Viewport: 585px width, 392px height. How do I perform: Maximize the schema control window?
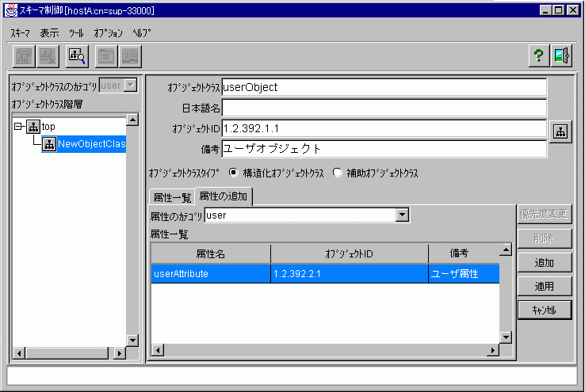559,10
